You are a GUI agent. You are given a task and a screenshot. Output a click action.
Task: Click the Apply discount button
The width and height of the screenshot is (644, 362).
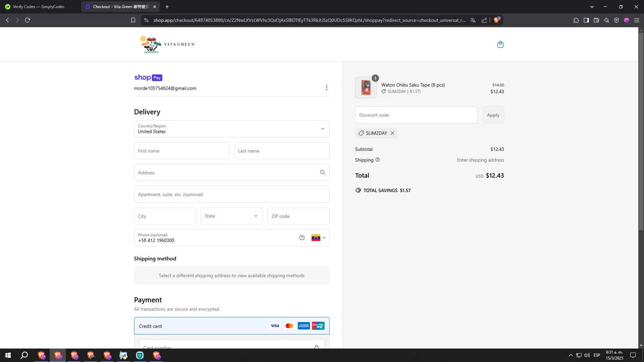click(493, 115)
